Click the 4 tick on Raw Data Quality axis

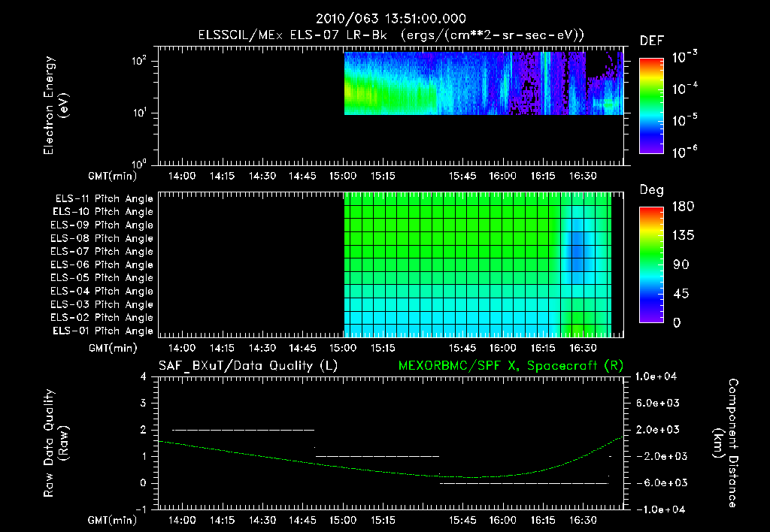coord(144,376)
